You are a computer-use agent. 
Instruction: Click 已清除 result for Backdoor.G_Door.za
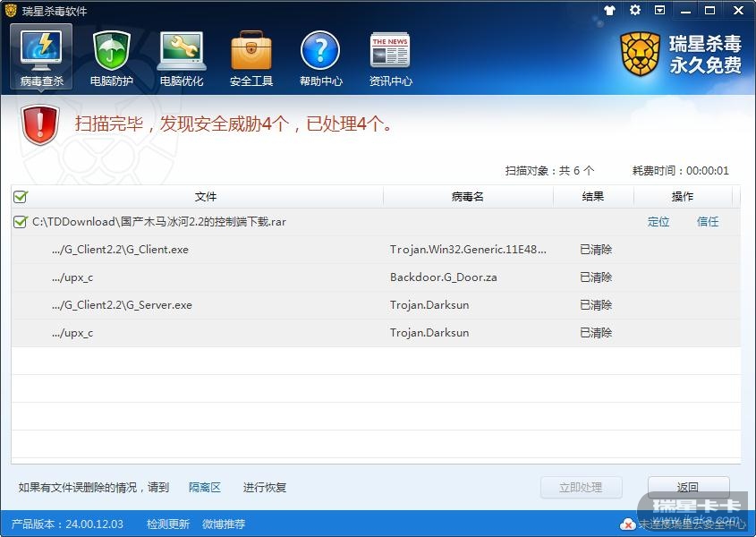click(x=596, y=277)
